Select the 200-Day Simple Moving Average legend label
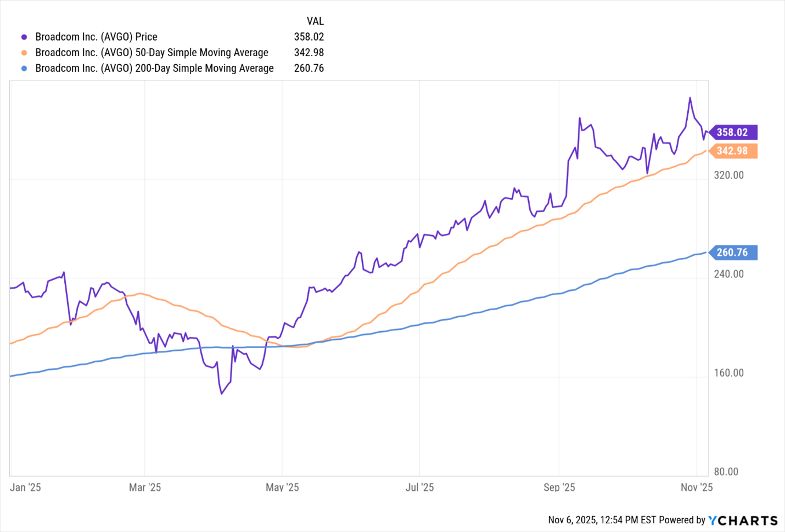The width and height of the screenshot is (785, 532). click(154, 69)
